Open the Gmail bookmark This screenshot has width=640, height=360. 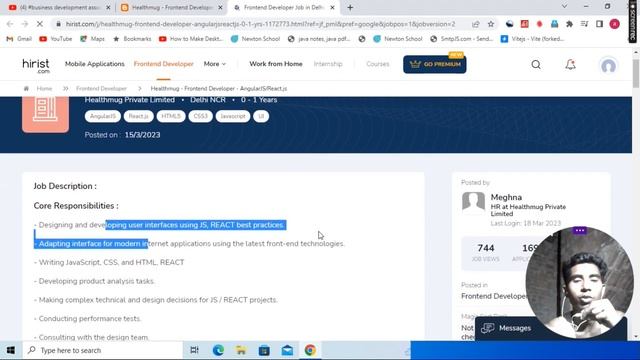19,39
